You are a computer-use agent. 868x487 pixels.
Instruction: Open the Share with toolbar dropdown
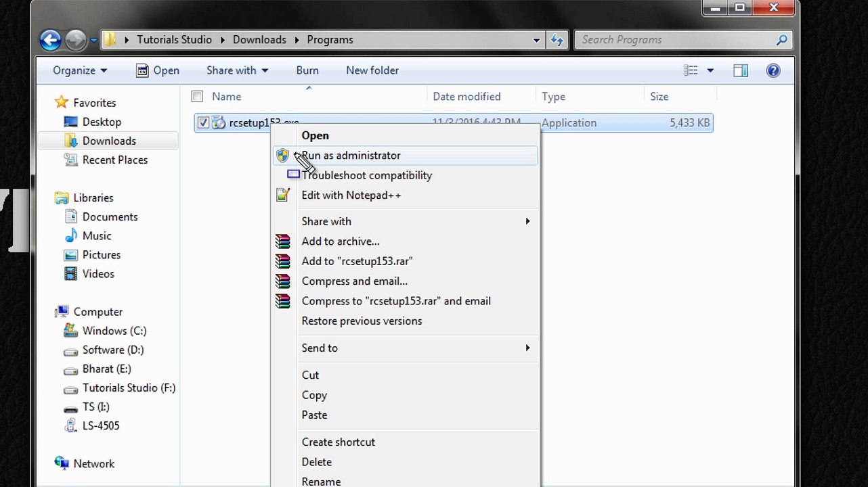tap(237, 70)
